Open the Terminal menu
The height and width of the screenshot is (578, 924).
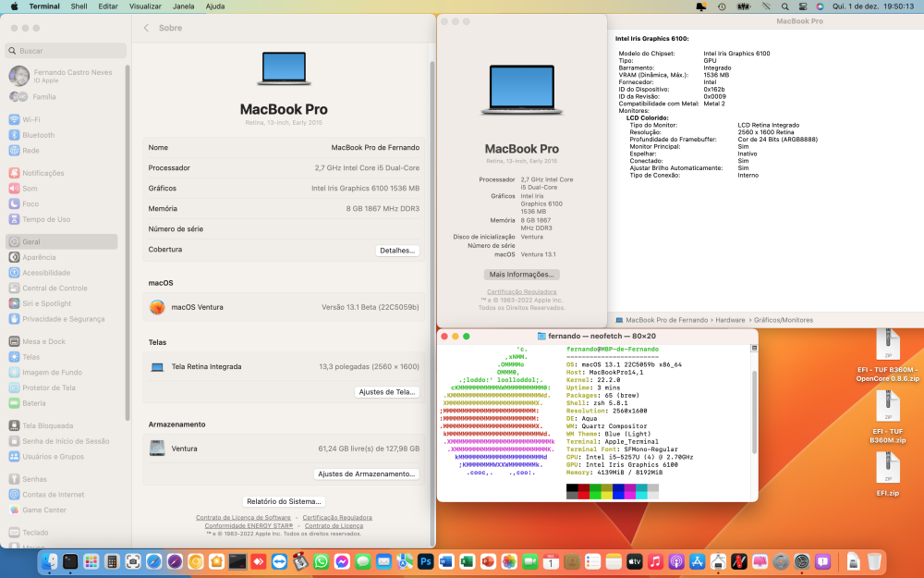pyautogui.click(x=44, y=6)
